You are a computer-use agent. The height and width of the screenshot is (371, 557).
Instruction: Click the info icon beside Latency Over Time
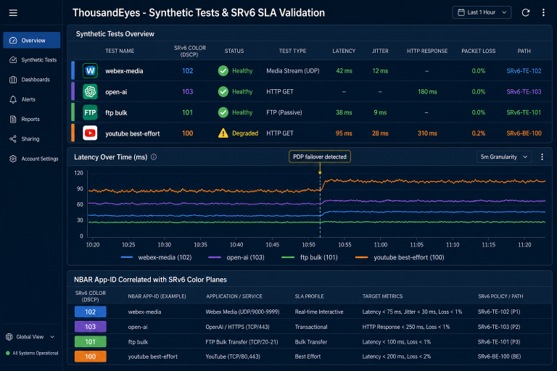pos(154,157)
